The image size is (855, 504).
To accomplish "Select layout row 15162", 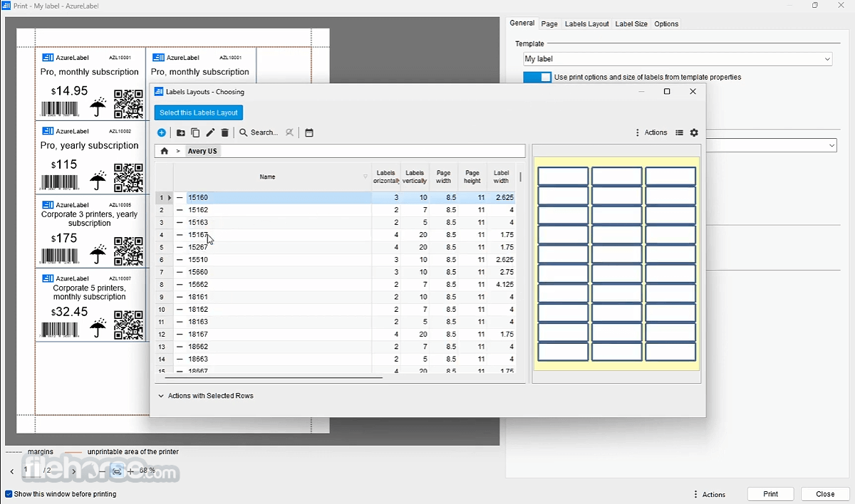I will point(335,210).
